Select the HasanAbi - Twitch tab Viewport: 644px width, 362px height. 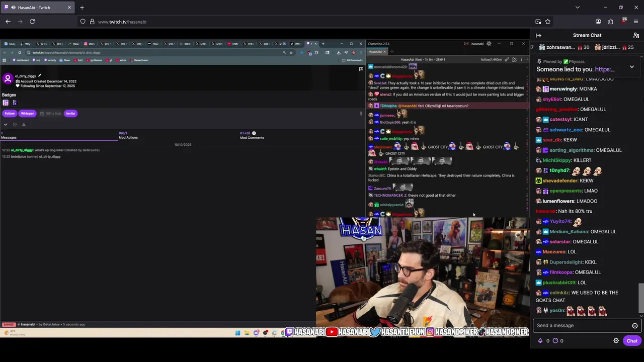click(x=38, y=8)
